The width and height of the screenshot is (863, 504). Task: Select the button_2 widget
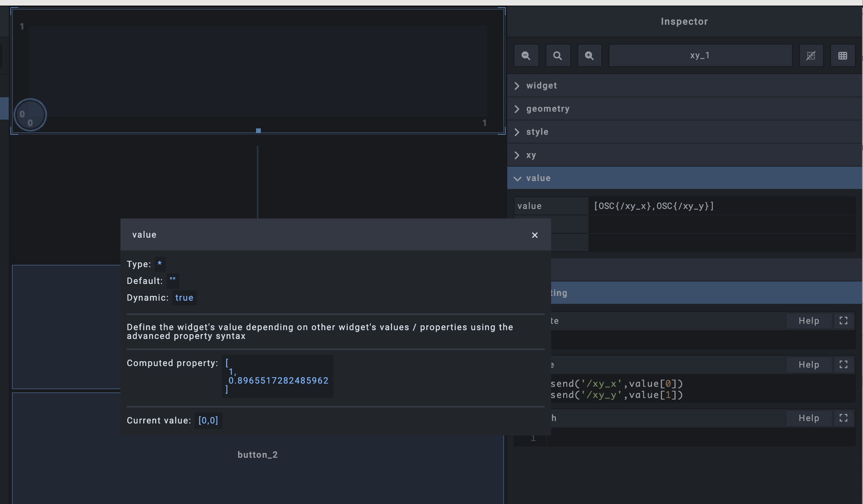pyautogui.click(x=258, y=455)
